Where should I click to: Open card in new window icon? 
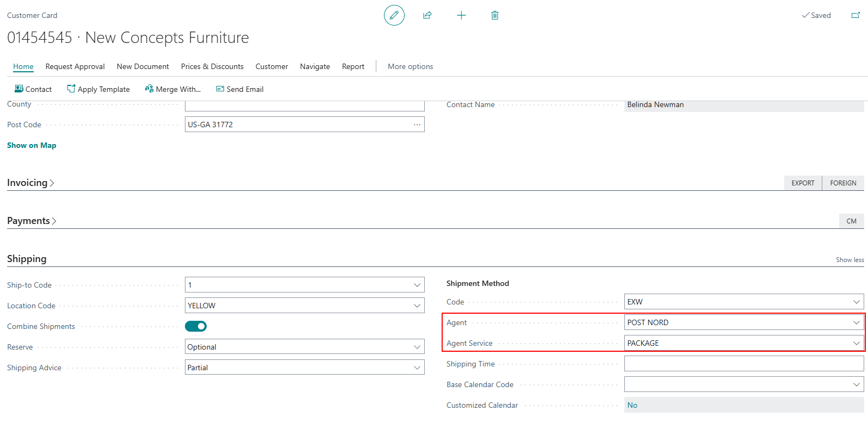(855, 15)
